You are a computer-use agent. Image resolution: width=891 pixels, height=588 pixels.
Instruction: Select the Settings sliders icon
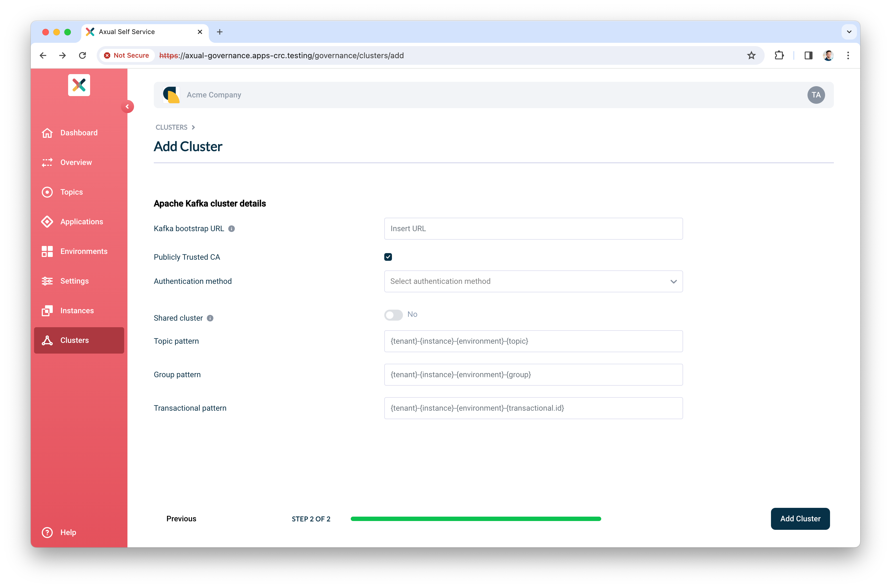coord(47,281)
